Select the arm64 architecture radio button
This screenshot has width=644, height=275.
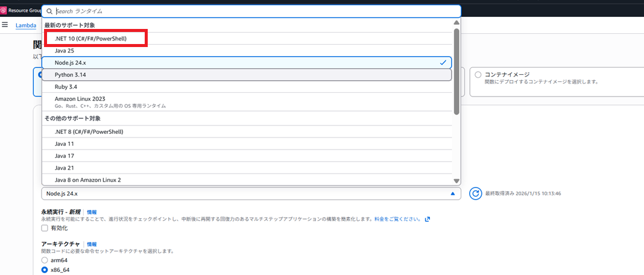[45, 260]
